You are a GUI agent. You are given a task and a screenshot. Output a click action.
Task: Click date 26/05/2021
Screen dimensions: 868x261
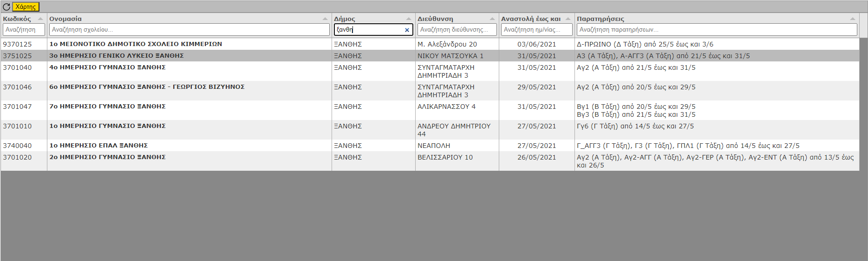pos(536,157)
